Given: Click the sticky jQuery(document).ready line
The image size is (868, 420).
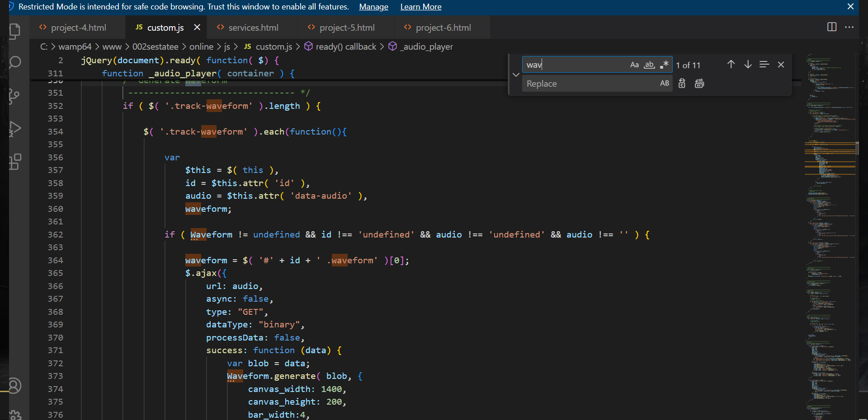Looking at the screenshot, I should click(180, 60).
